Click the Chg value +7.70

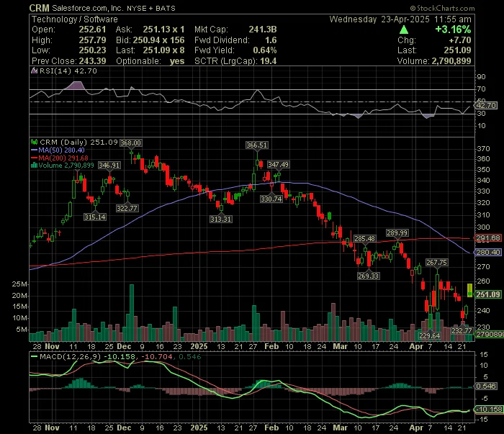(x=460, y=40)
